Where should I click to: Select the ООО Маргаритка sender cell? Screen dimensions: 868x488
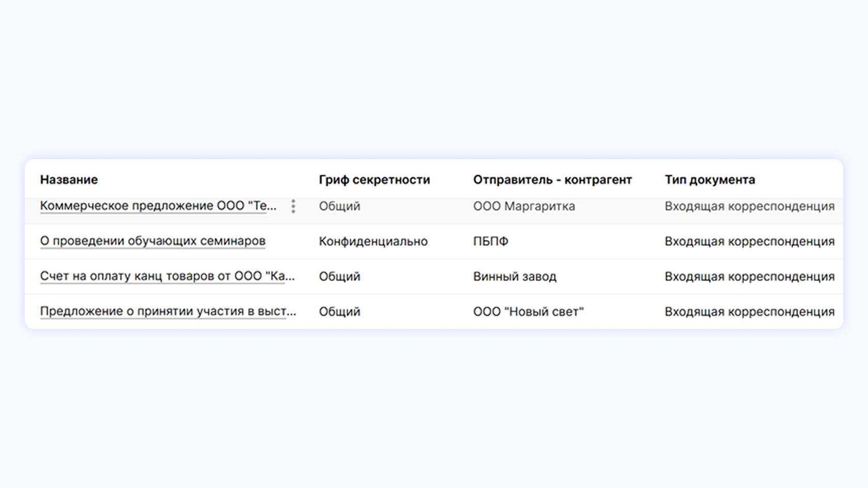tap(524, 206)
